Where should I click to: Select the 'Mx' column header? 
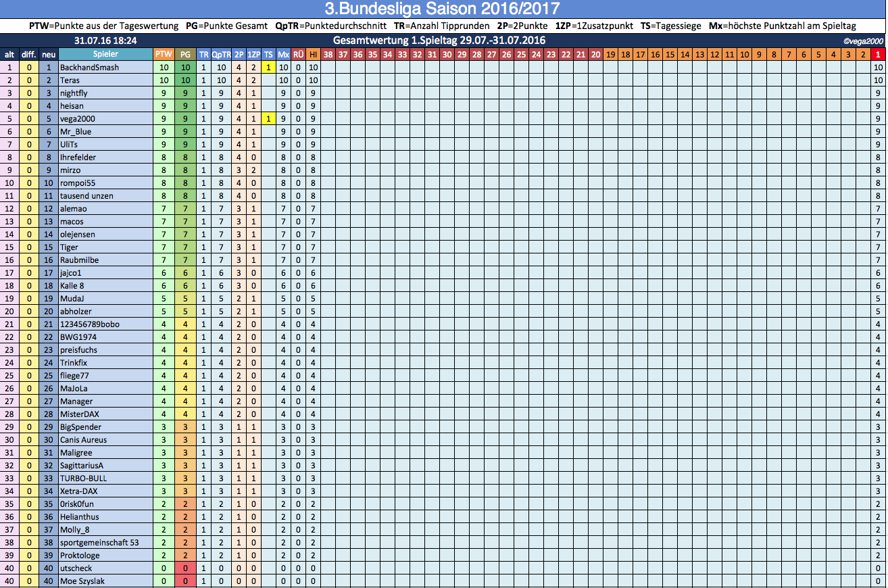click(284, 54)
